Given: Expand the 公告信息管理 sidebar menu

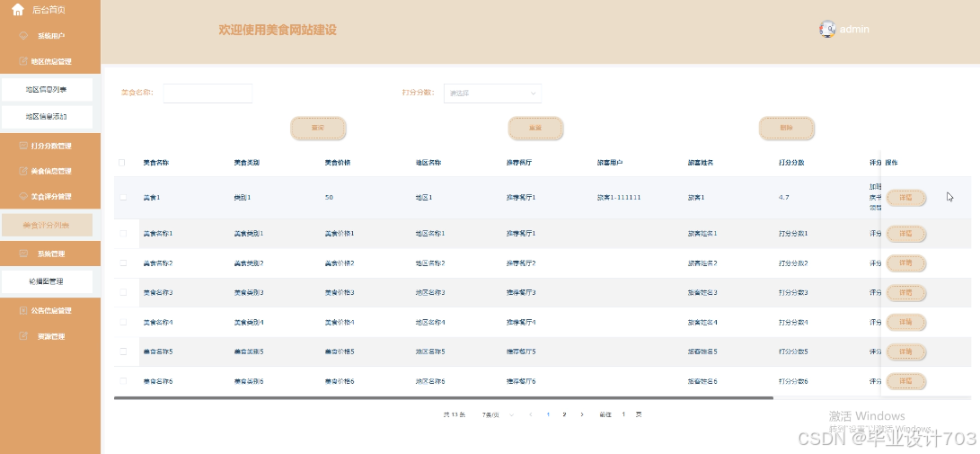Looking at the screenshot, I should (50, 310).
